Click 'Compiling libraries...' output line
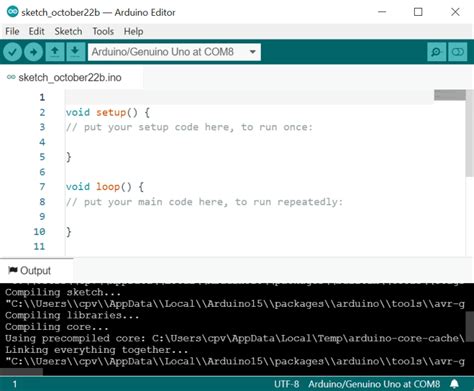474x391 pixels. (72, 316)
